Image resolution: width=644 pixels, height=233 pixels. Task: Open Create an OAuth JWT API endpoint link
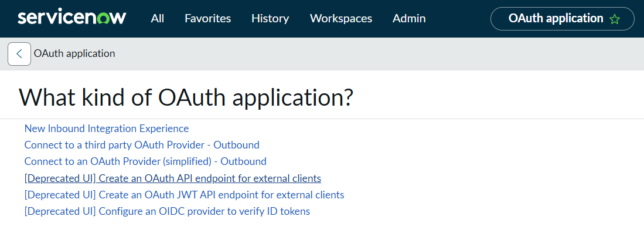[x=185, y=195]
